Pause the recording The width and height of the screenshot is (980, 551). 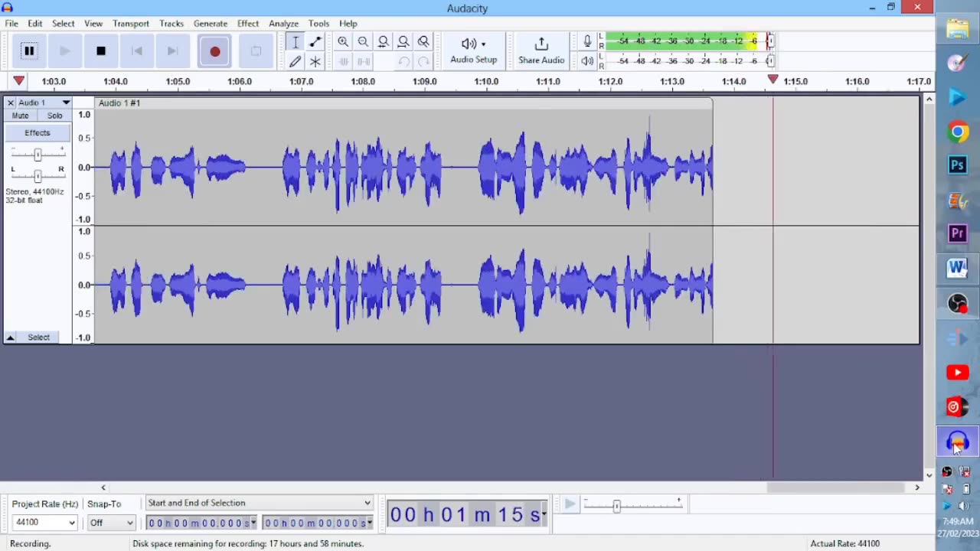29,51
